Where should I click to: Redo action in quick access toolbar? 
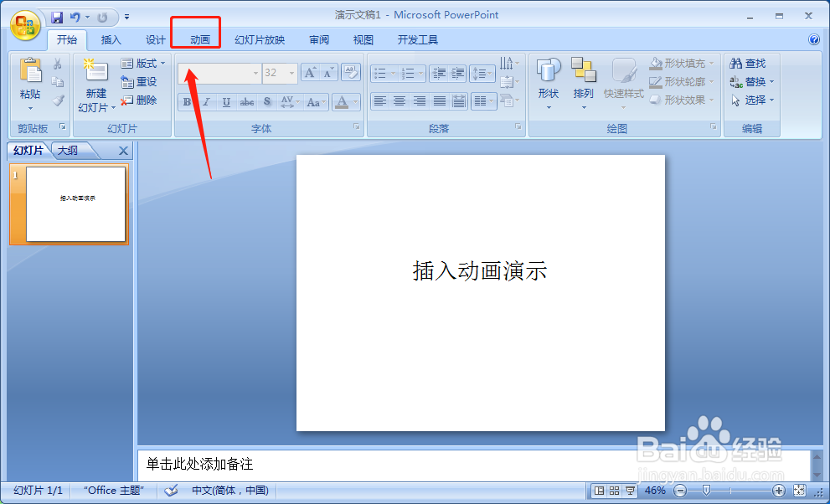coord(103,17)
